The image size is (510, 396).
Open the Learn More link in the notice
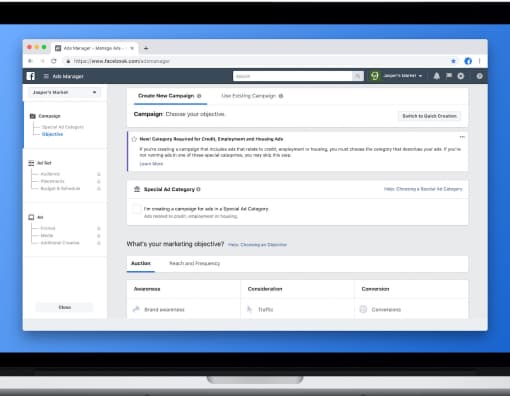click(151, 164)
